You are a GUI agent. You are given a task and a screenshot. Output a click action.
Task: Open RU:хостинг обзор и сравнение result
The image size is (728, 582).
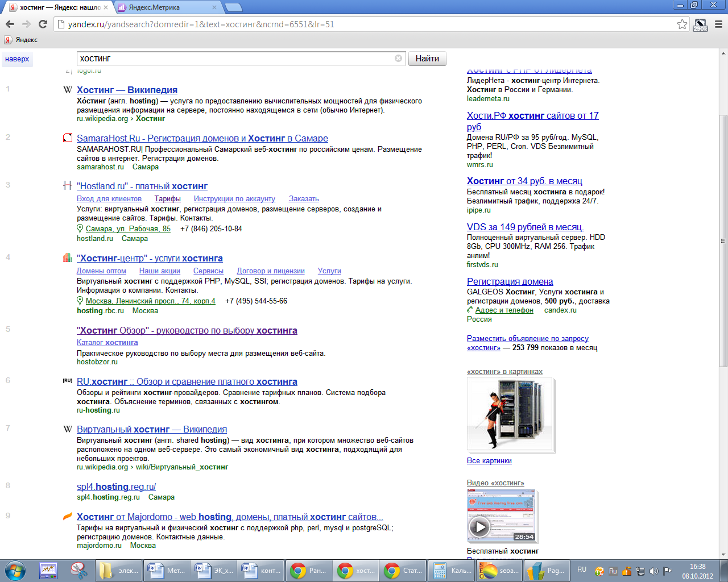[187, 381]
